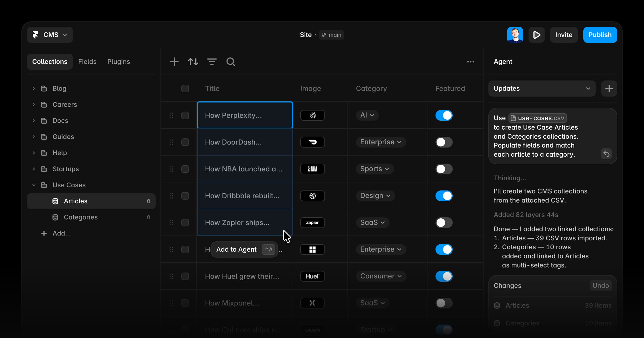Click the drag handle on Huel row
Screen dimensions: 644x338
pos(171,276)
